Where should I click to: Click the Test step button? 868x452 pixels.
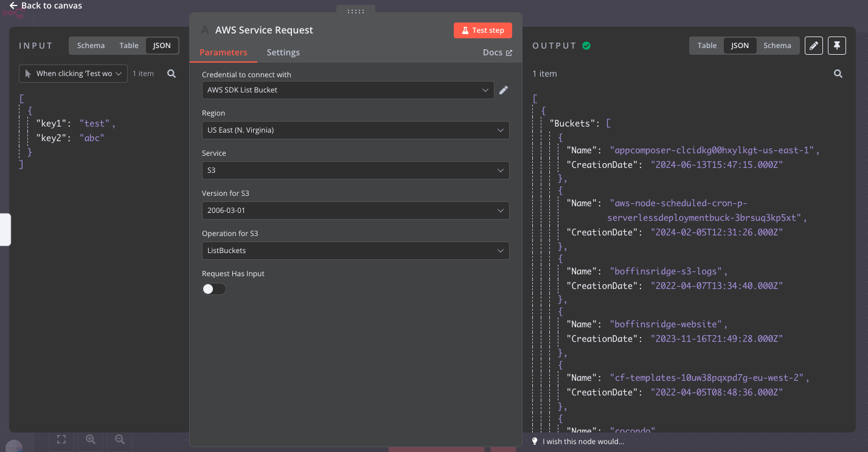[483, 30]
